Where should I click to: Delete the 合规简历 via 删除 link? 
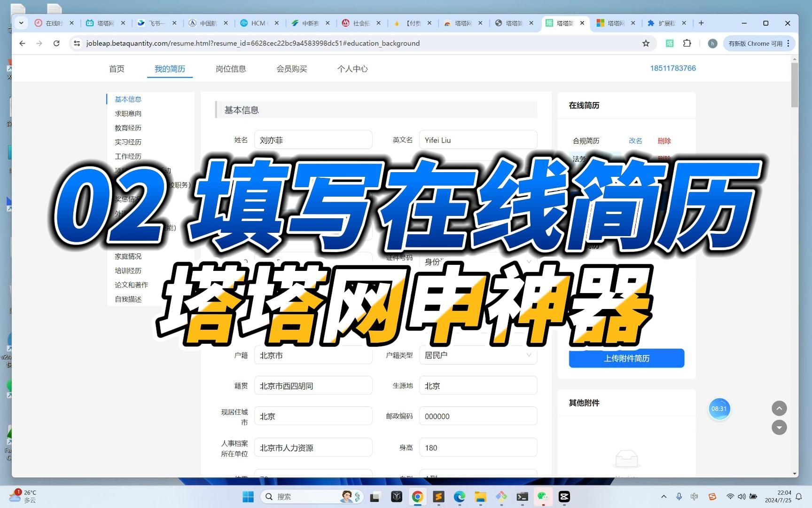tap(664, 141)
